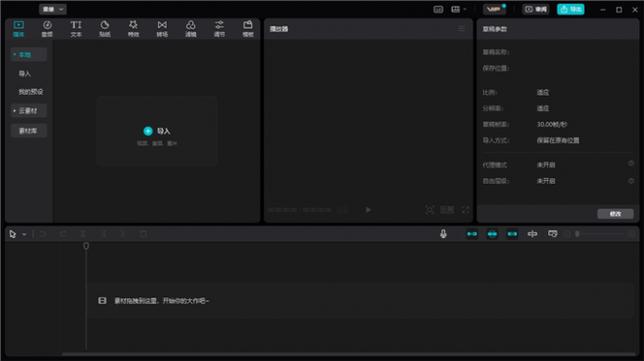Switch to the 音频 (Audio) tab
644x361 pixels.
click(47, 29)
